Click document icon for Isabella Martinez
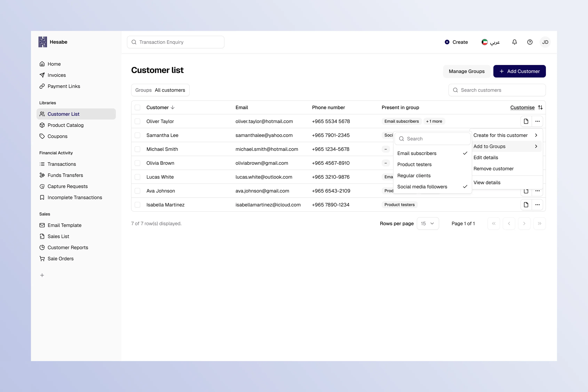Image resolution: width=588 pixels, height=392 pixels. point(526,205)
